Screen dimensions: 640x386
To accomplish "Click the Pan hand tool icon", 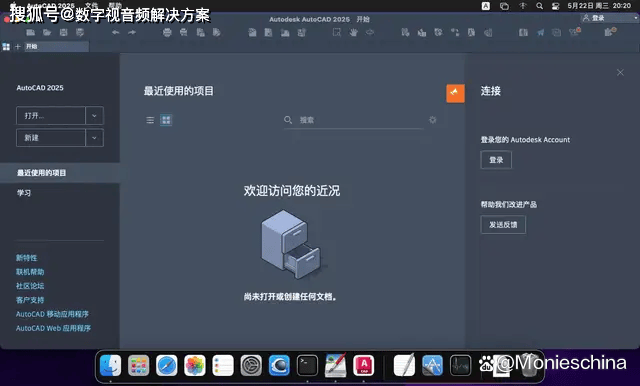I will (353, 32).
